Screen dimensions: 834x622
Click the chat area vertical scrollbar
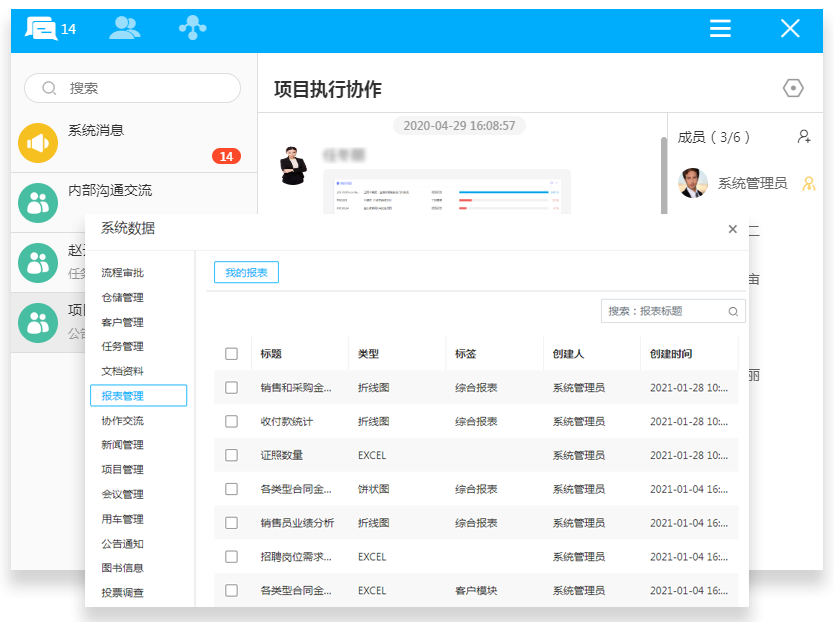(664, 176)
